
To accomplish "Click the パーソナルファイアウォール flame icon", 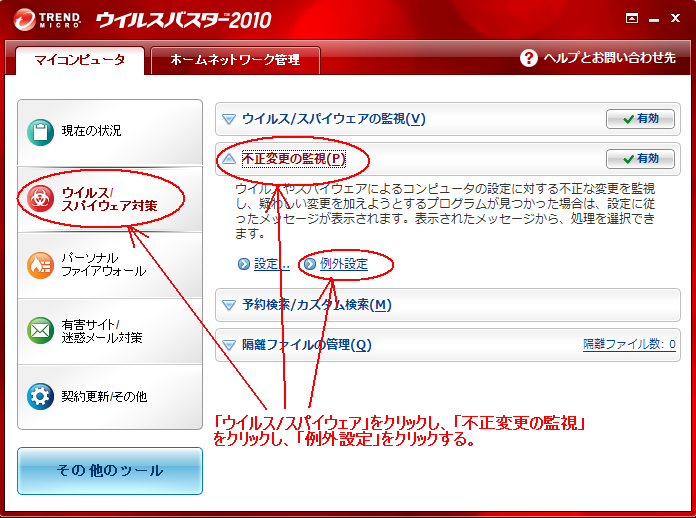I will pyautogui.click(x=40, y=265).
